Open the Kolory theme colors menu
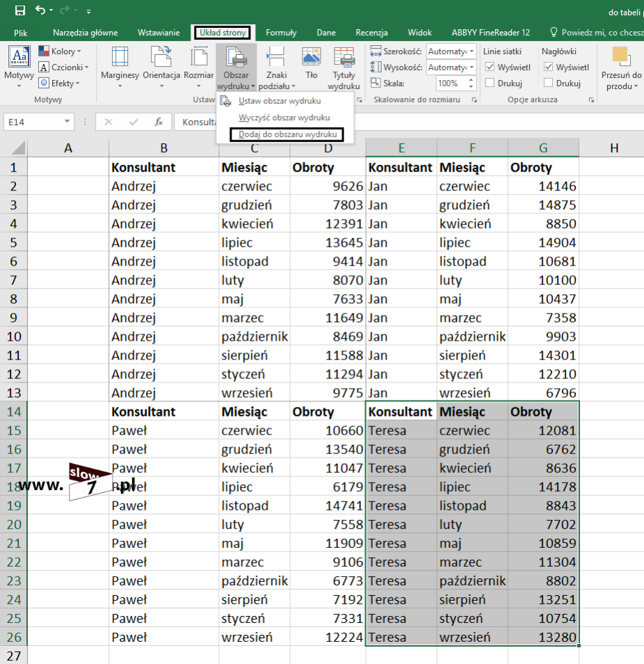 (61, 51)
